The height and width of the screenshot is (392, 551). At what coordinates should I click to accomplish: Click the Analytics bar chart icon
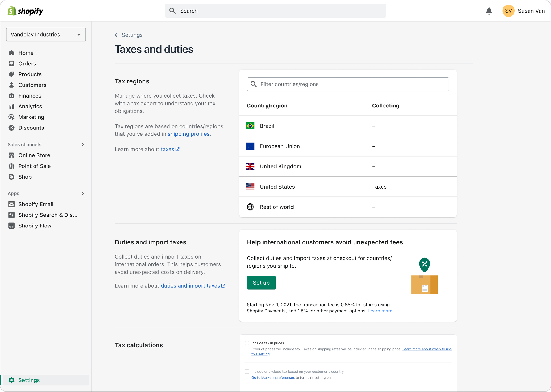[x=11, y=106]
